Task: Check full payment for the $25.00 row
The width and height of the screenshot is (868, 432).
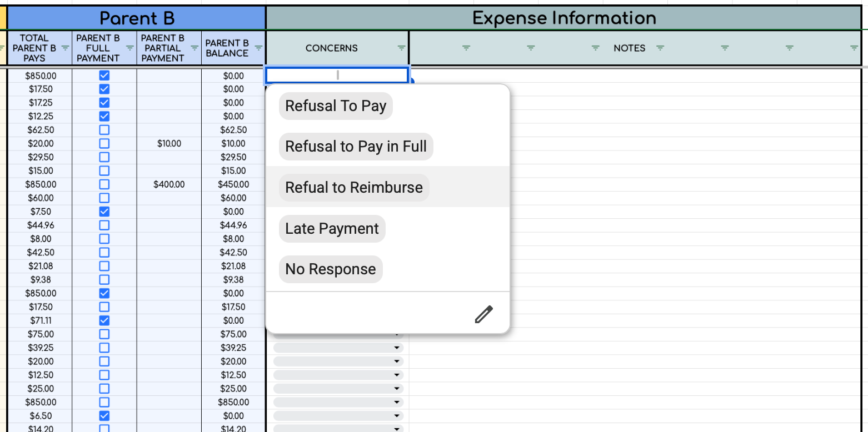Action: tap(104, 389)
